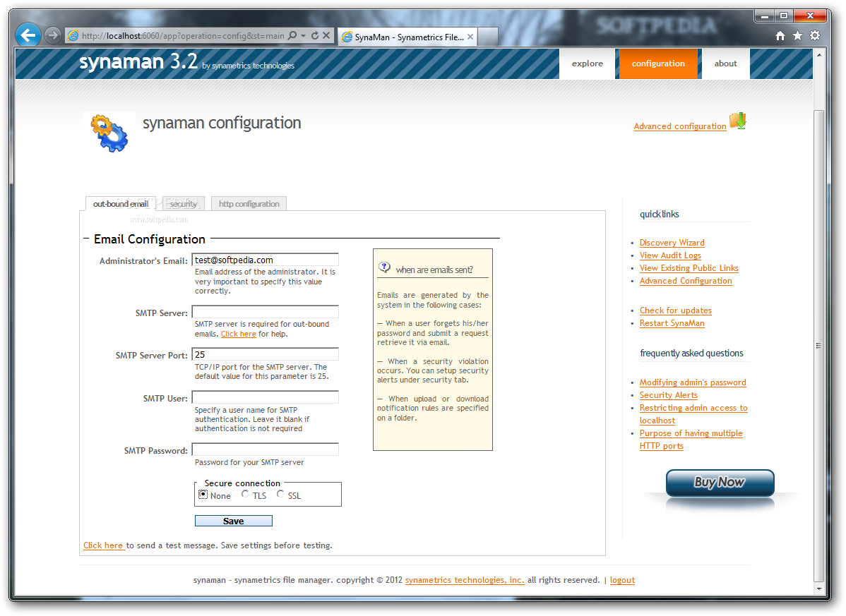Open the Advanced configuration link at top

(x=680, y=126)
